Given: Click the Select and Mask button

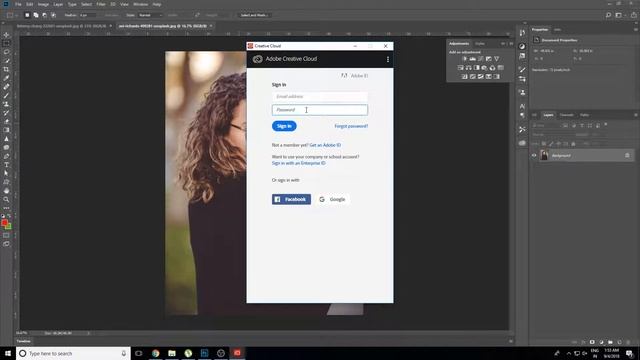Looking at the screenshot, I should pyautogui.click(x=254, y=15).
